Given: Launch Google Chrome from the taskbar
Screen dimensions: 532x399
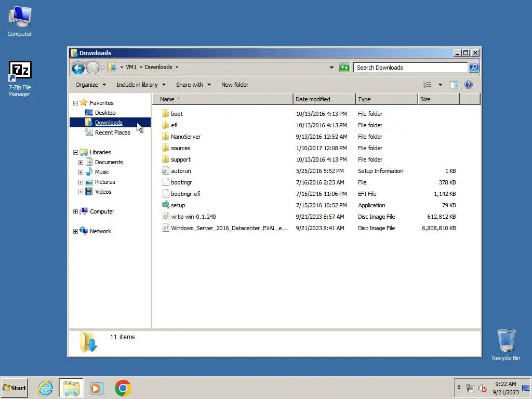Looking at the screenshot, I should point(123,388).
